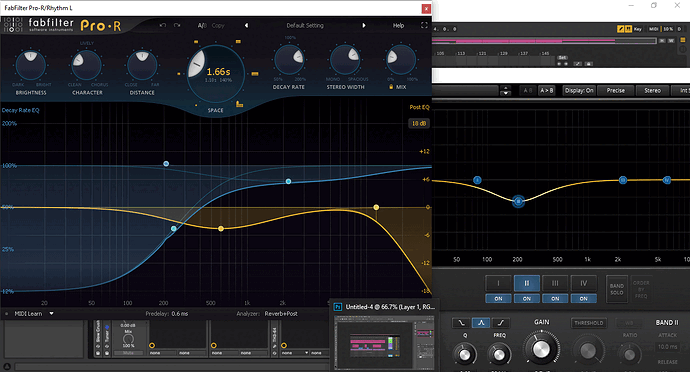The image size is (690, 372).
Task: Click the Copy button beside A/B
Action: [218, 26]
